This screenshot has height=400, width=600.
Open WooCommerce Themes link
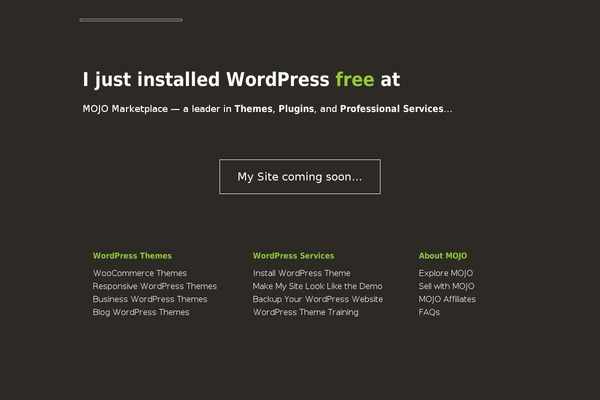pyautogui.click(x=140, y=273)
